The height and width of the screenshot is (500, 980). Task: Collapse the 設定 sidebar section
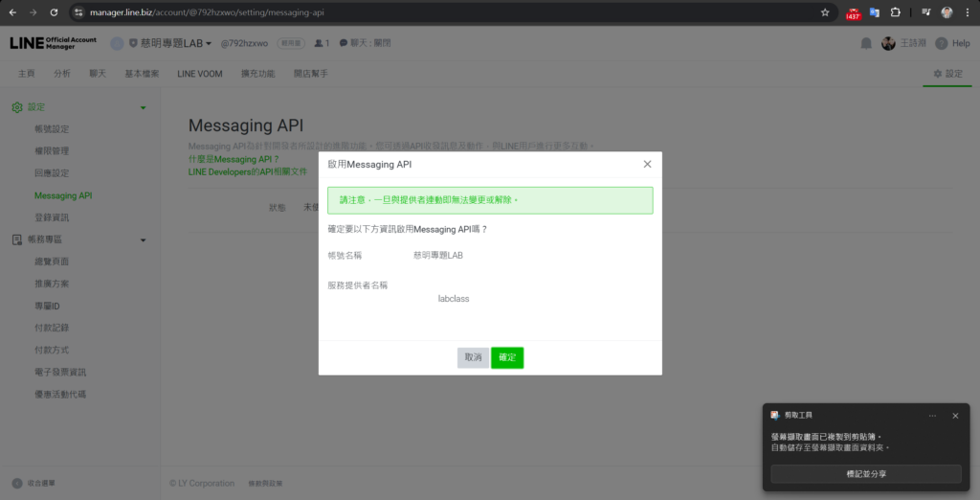144,107
